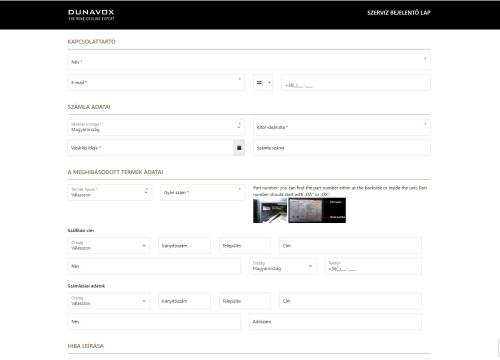This screenshot has height=360, width=500.
Task: Click the contact phone number field
Action: point(356,83)
